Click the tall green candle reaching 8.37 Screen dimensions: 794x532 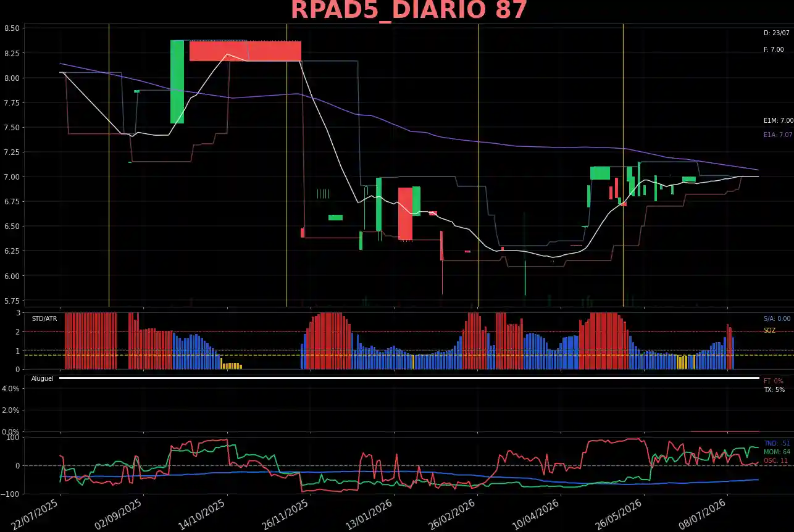click(x=177, y=81)
